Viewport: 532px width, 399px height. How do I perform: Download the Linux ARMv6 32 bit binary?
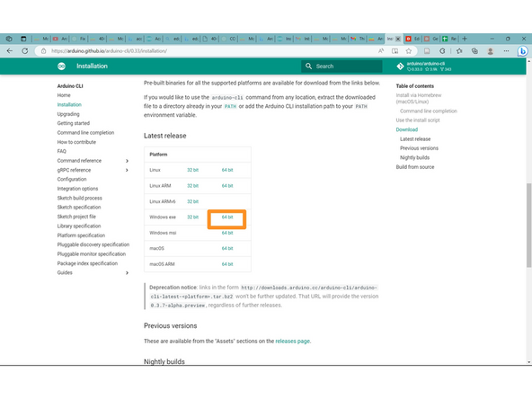[192, 201]
